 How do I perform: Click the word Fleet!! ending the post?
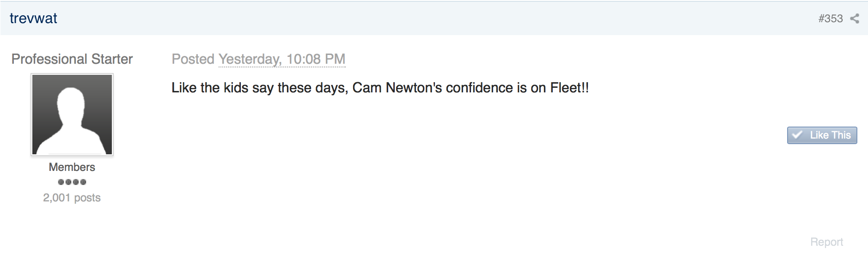569,88
